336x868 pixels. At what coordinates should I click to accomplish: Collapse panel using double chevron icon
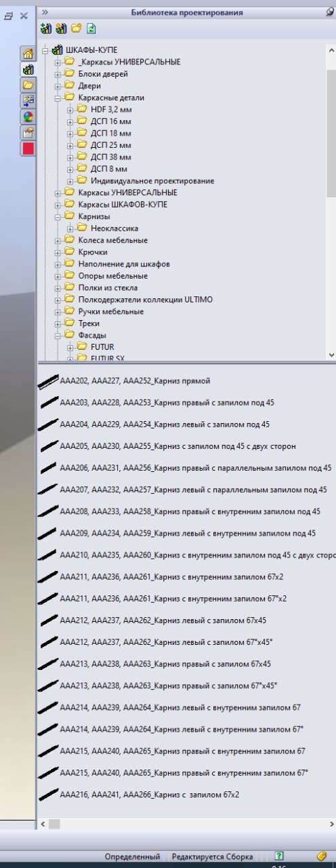click(45, 12)
